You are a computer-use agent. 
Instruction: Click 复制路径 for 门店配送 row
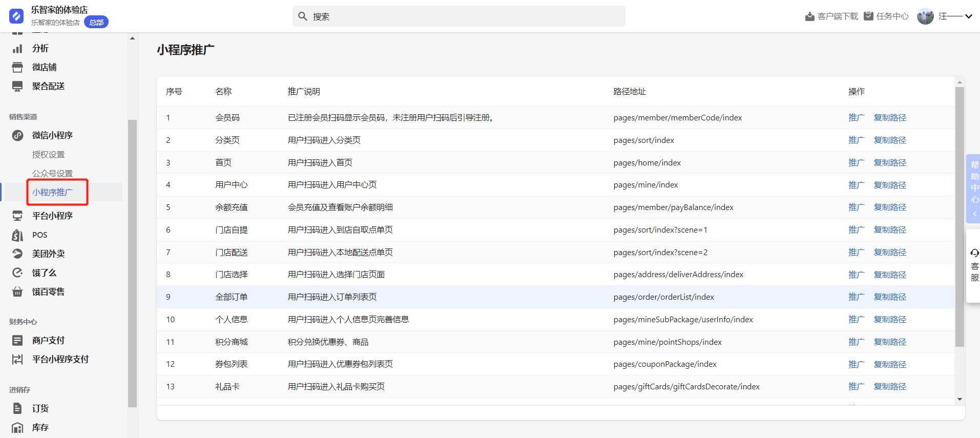coord(890,253)
